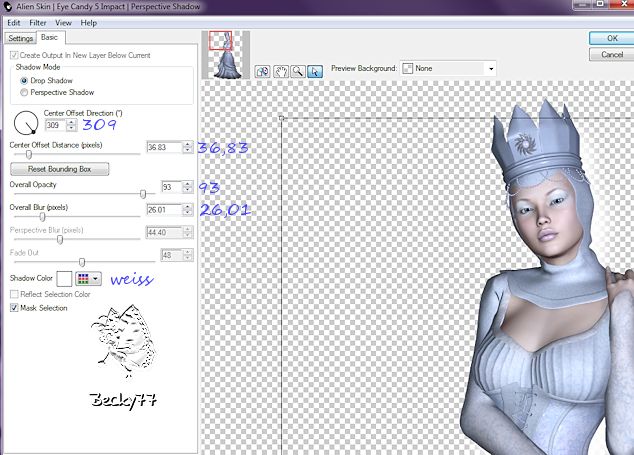The height and width of the screenshot is (455, 634).
Task: Click the Overall Blur slider handle
Action: tap(42, 217)
